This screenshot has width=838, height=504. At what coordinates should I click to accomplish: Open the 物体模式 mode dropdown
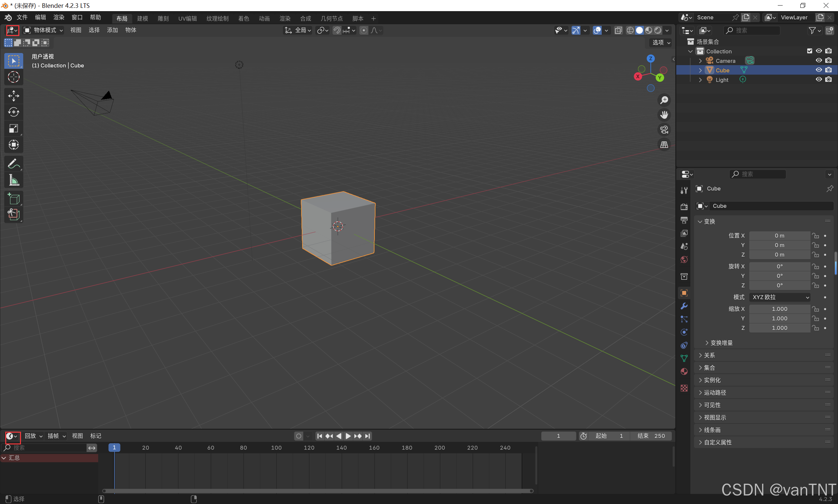[43, 30]
